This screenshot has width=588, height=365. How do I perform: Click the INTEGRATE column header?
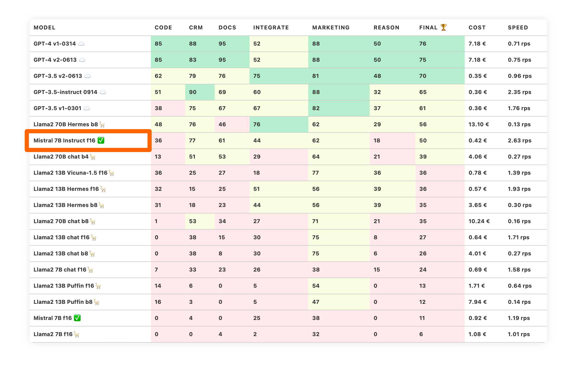[x=271, y=28]
